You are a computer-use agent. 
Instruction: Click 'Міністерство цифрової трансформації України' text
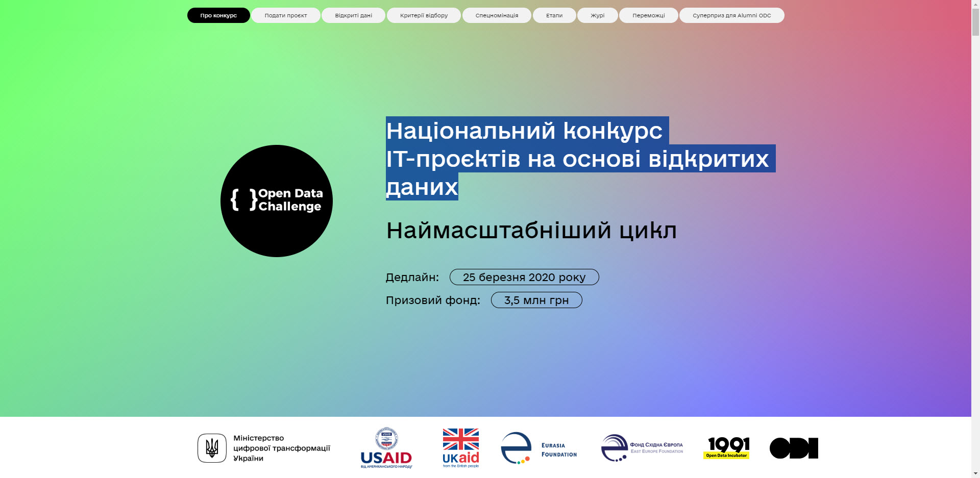(282, 448)
